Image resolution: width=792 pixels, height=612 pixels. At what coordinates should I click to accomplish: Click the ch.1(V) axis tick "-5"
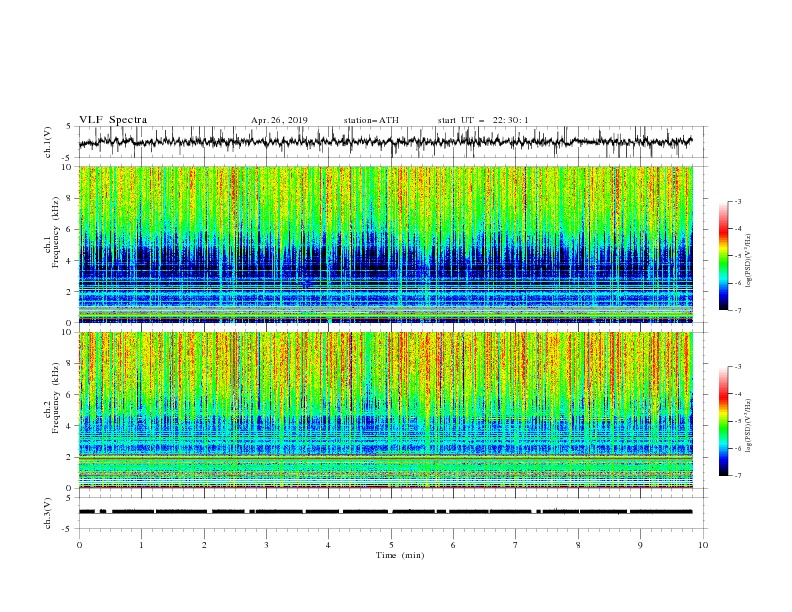68,158
